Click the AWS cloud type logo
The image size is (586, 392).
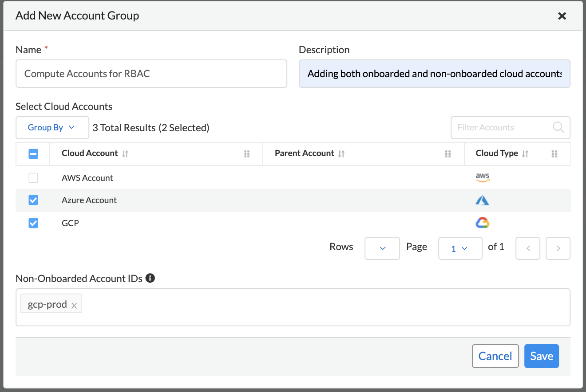coord(483,178)
